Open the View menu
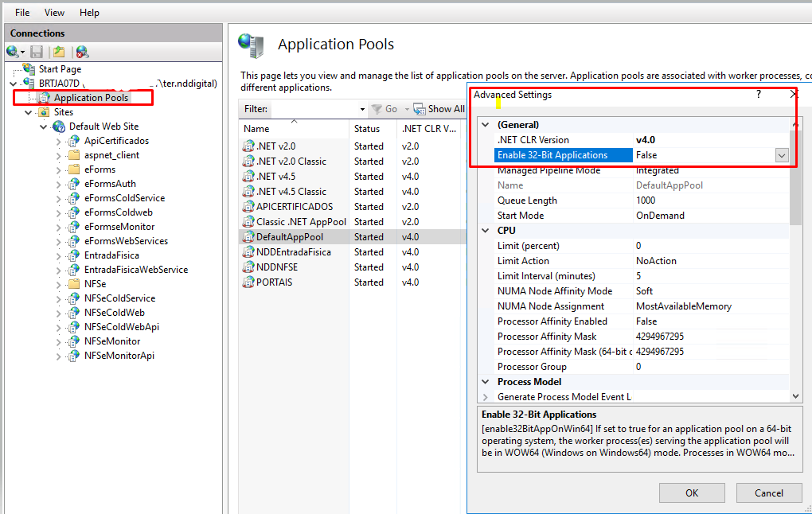 pos(55,13)
